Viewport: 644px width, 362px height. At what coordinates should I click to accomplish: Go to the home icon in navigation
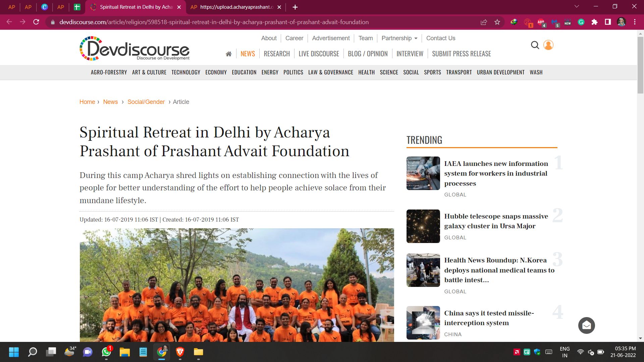click(229, 54)
